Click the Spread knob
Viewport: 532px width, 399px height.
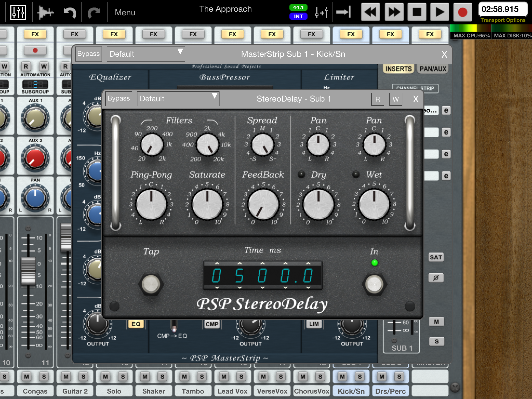[x=263, y=144]
